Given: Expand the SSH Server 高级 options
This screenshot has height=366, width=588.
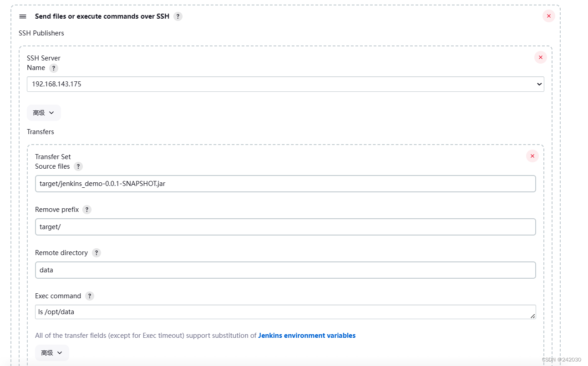Looking at the screenshot, I should (x=44, y=113).
